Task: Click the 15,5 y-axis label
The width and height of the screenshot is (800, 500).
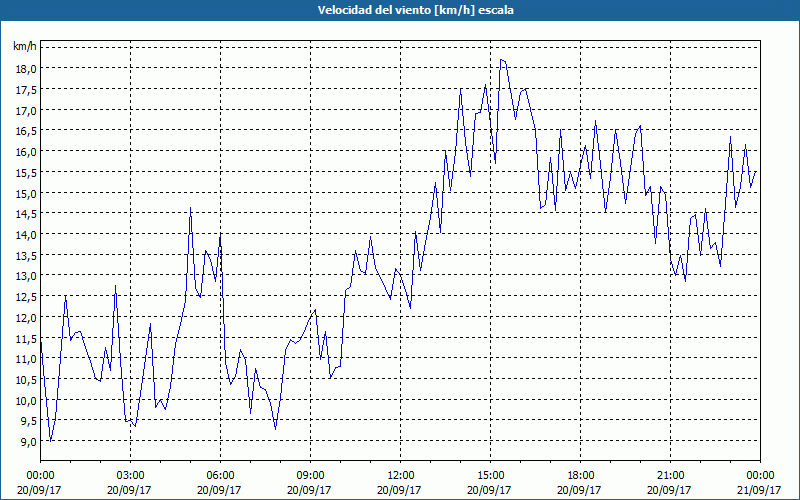Action: (25, 173)
